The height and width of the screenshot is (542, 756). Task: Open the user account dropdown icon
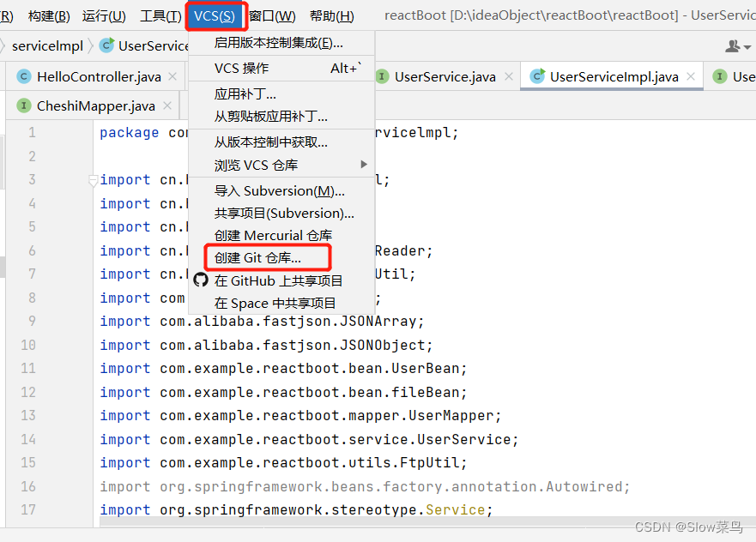[738, 46]
